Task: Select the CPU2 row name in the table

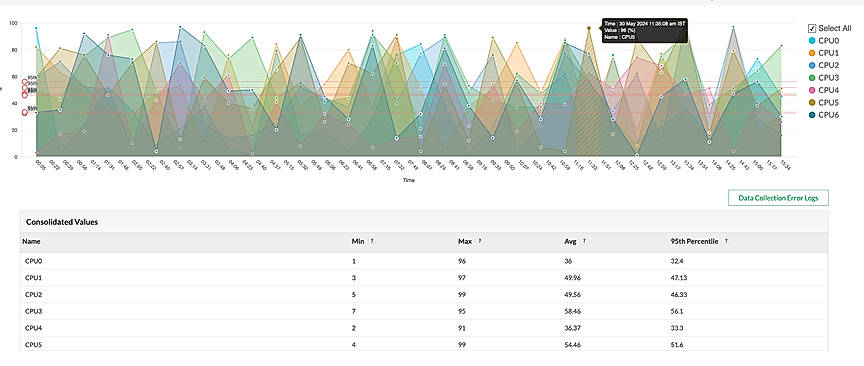Action: (x=34, y=294)
